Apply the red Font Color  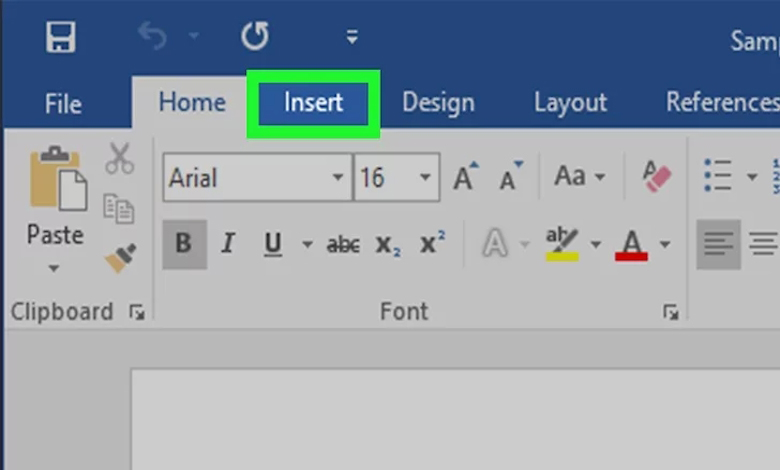pyautogui.click(x=632, y=243)
